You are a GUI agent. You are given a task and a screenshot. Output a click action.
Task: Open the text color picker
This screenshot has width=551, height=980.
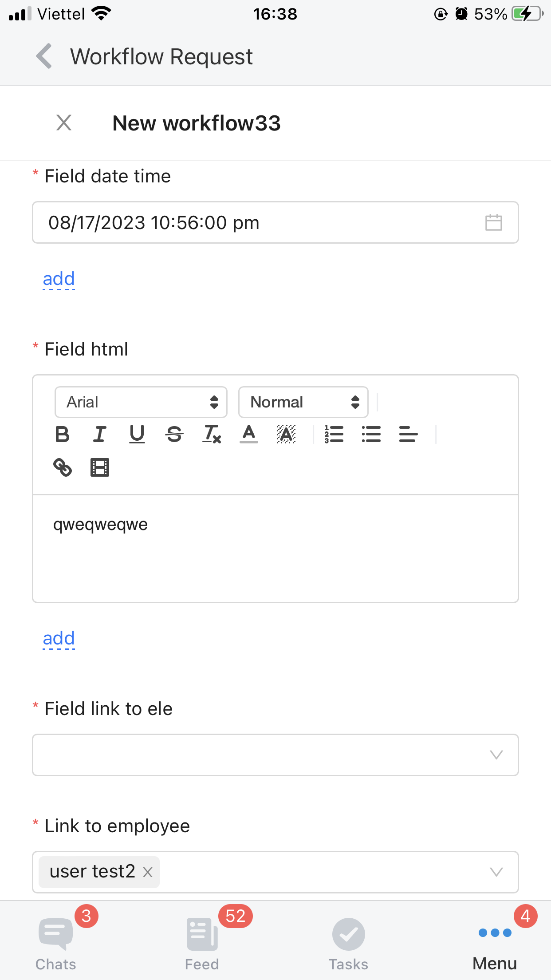click(x=249, y=434)
